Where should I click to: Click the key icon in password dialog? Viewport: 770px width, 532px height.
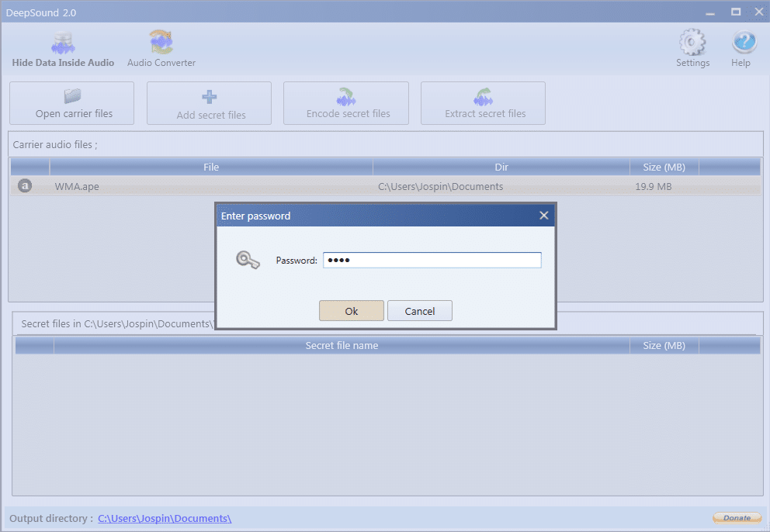[248, 259]
